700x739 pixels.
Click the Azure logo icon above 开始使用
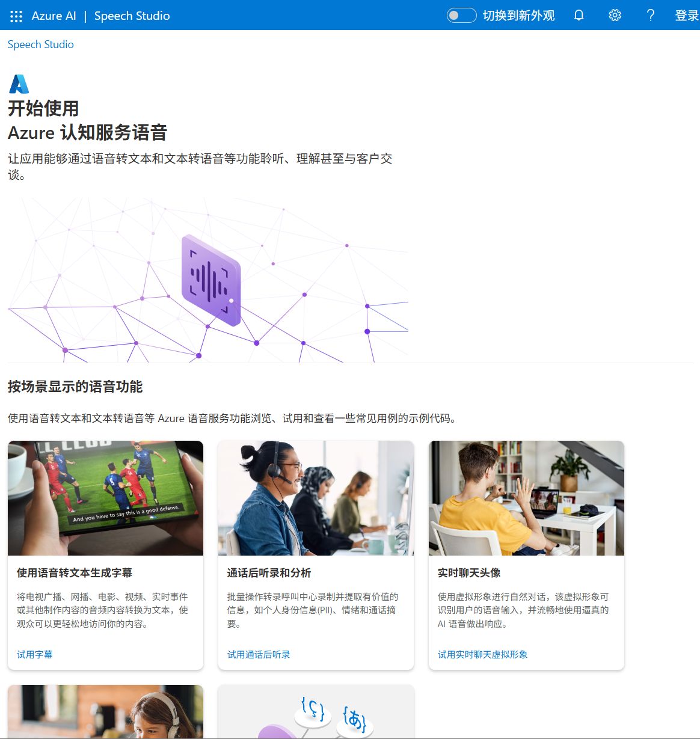click(19, 84)
